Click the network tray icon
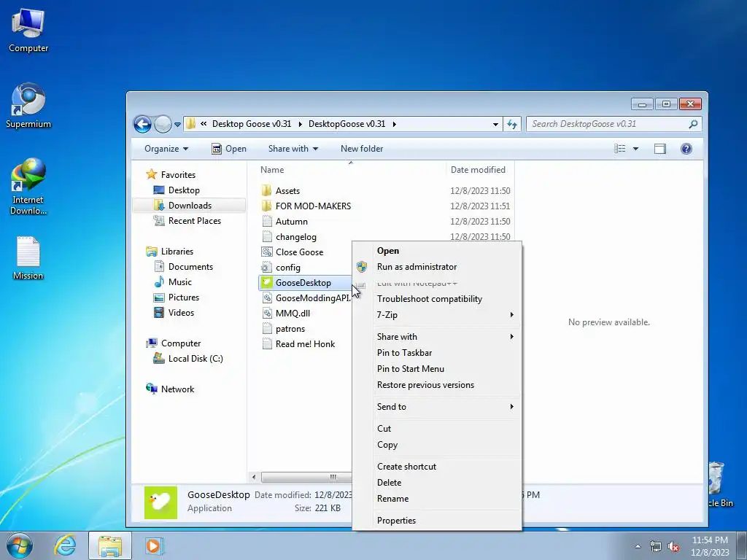This screenshot has width=747, height=560. click(656, 546)
